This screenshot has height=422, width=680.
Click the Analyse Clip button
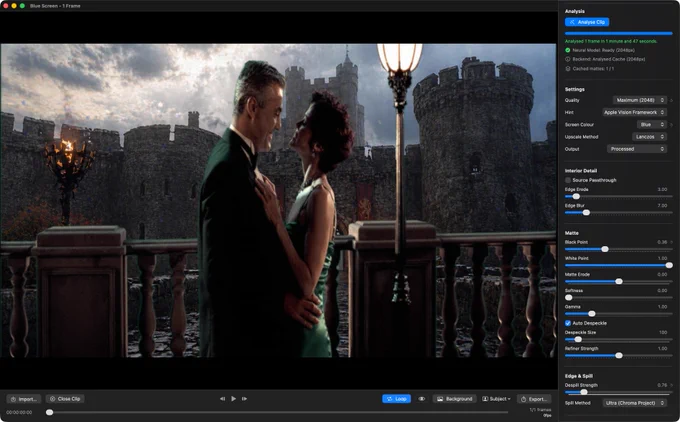pyautogui.click(x=587, y=22)
